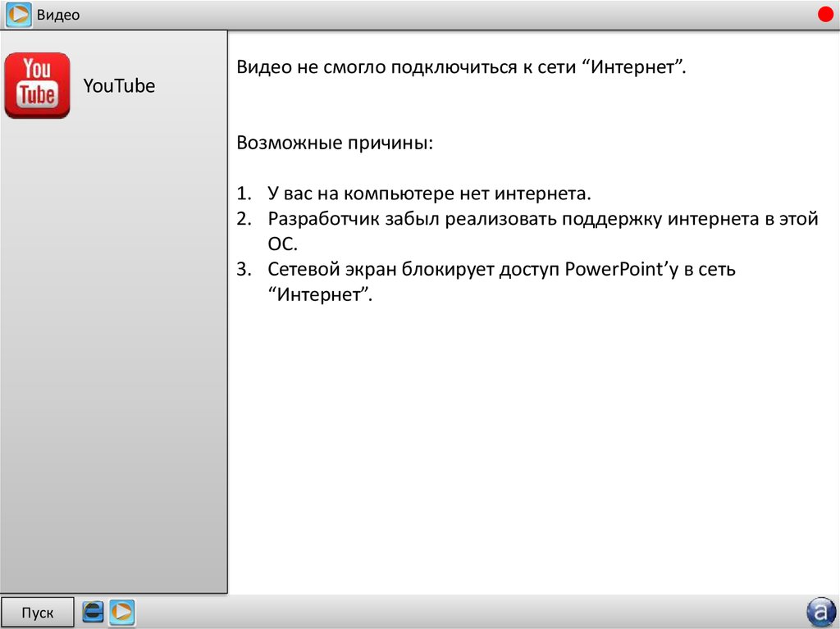This screenshot has width=840, height=629.
Task: Click empty space on the taskbar
Action: pyautogui.click(x=459, y=612)
